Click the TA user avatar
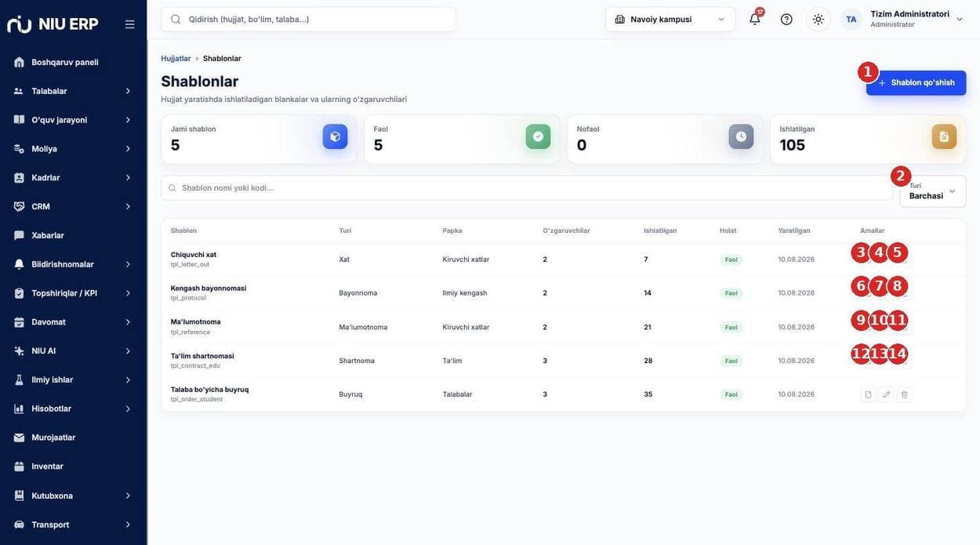Image resolution: width=980 pixels, height=545 pixels. [851, 19]
